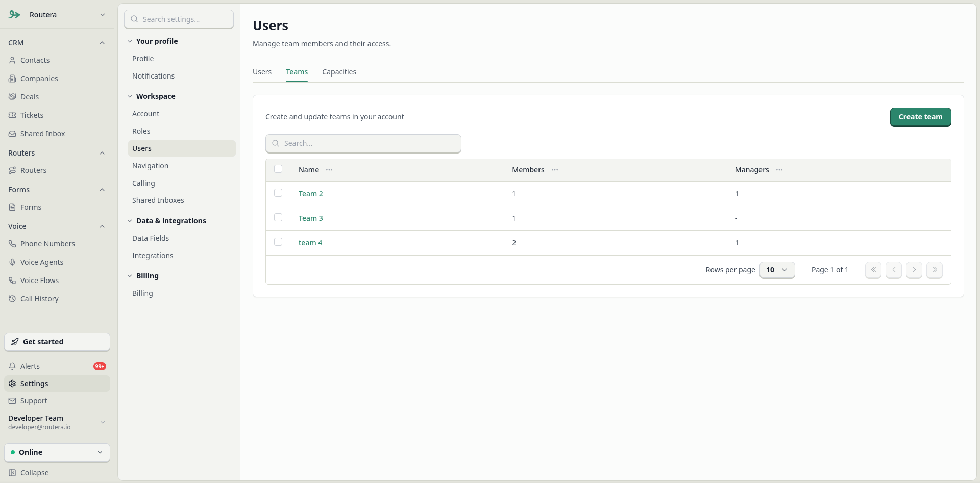Go to the last page of teams
Viewport: 980px width, 483px height.
(935, 270)
